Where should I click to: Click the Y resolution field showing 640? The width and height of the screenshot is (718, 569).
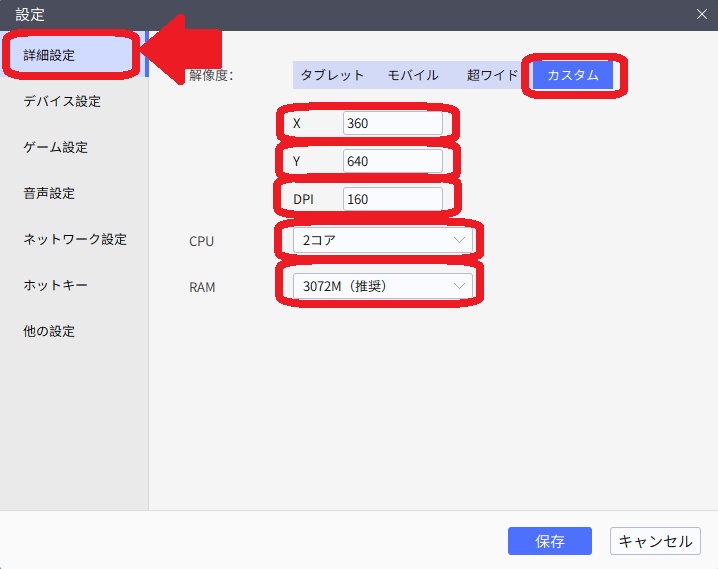point(392,161)
